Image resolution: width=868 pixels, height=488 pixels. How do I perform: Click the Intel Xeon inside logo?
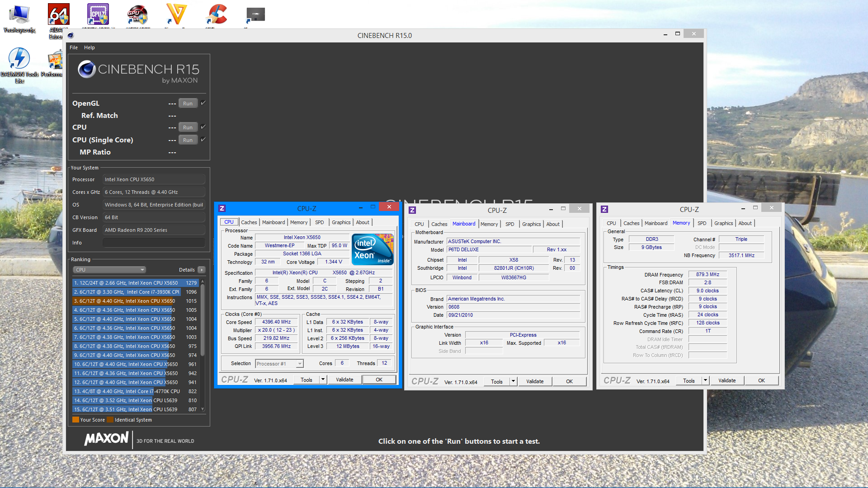pyautogui.click(x=373, y=249)
